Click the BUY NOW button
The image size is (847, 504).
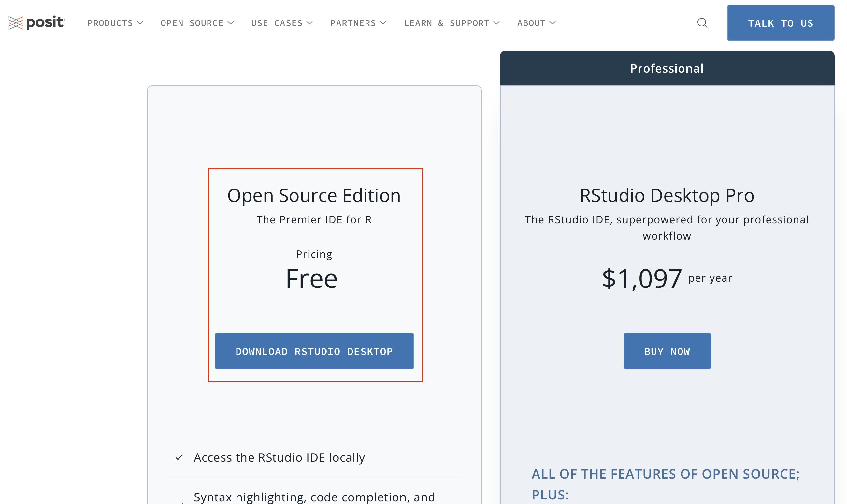pos(667,351)
